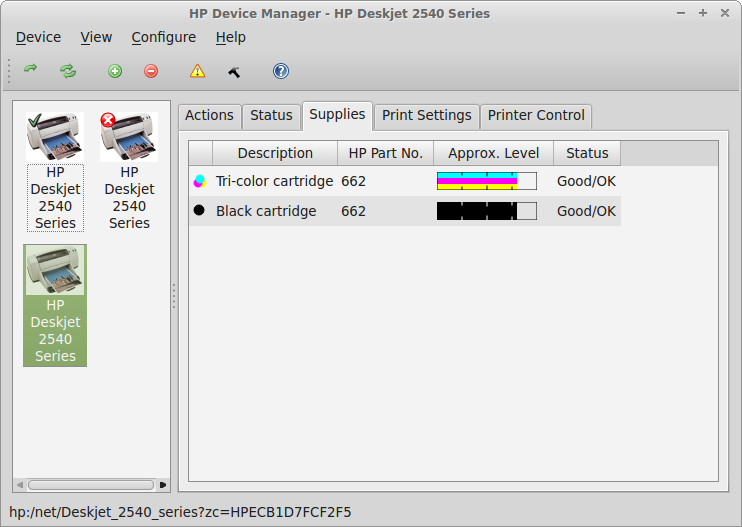Refresh all devices with double-arrow icon
This screenshot has width=742, height=527.
(x=68, y=71)
